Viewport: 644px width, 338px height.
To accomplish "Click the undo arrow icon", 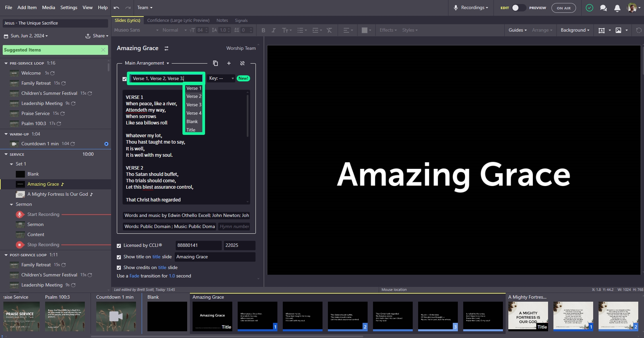I will (x=116, y=8).
